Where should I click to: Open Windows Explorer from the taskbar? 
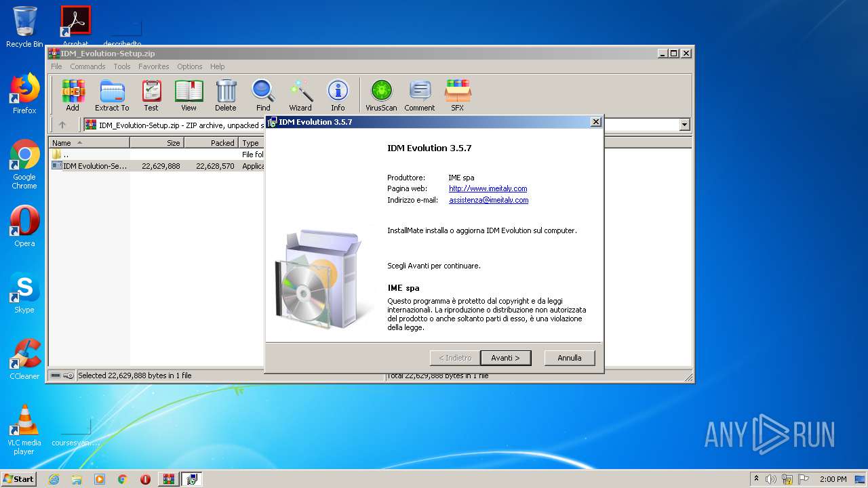[x=77, y=479]
